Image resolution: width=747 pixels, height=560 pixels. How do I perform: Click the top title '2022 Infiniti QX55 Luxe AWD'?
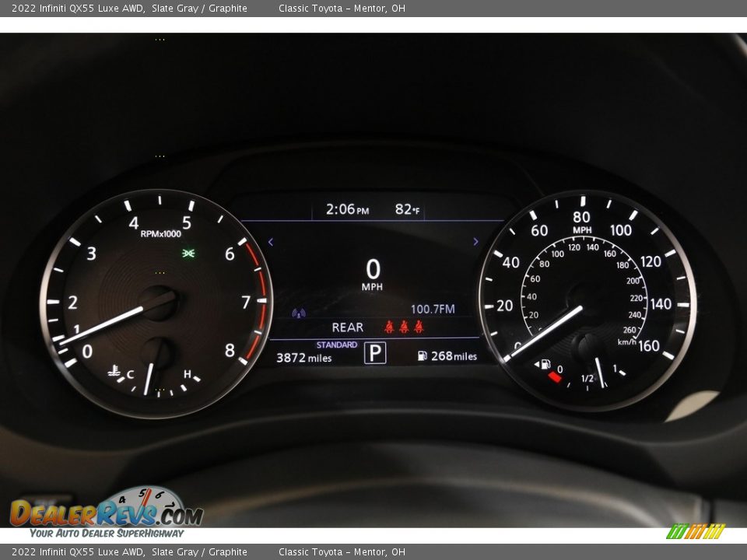78,8
